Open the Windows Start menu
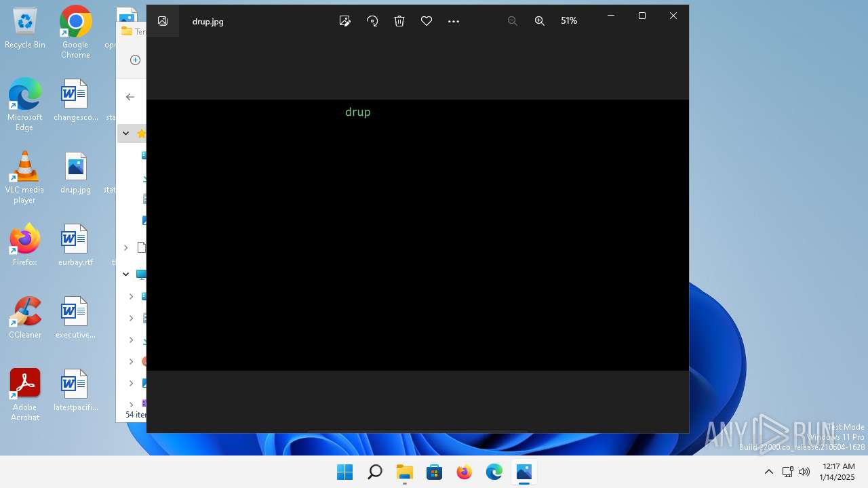Viewport: 868px width, 488px height. [344, 472]
